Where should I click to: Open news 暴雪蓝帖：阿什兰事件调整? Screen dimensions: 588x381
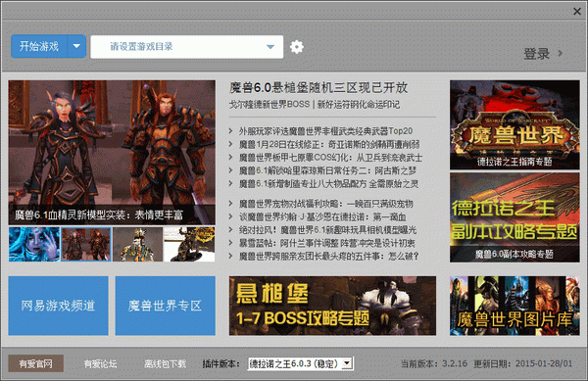pyautogui.click(x=327, y=243)
